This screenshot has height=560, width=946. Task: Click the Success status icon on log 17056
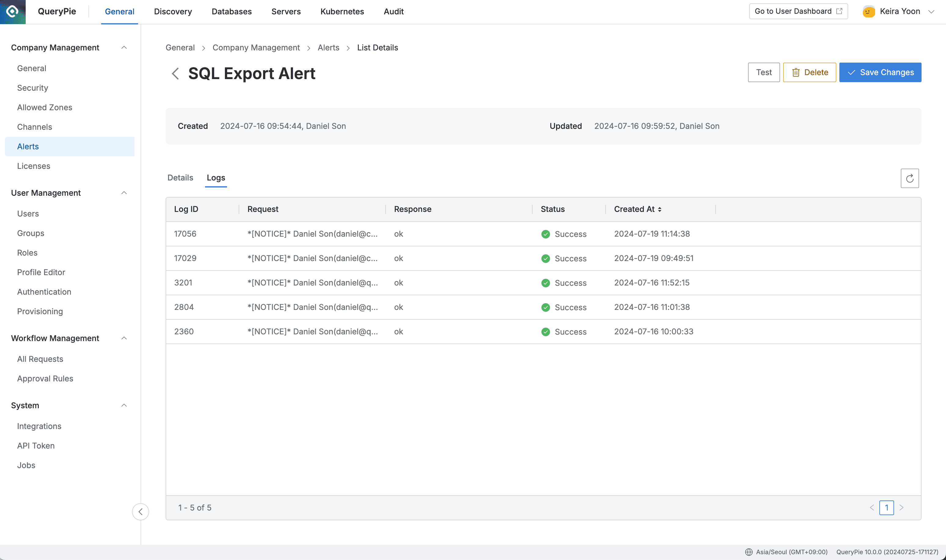tap(545, 234)
